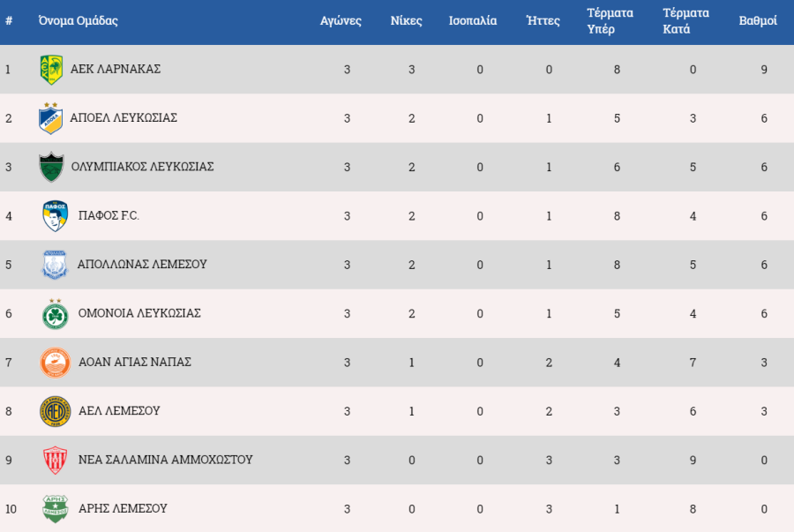Select AOAN Agias Napas goals-against value 7
Image resolution: width=794 pixels, height=532 pixels.
click(x=693, y=363)
